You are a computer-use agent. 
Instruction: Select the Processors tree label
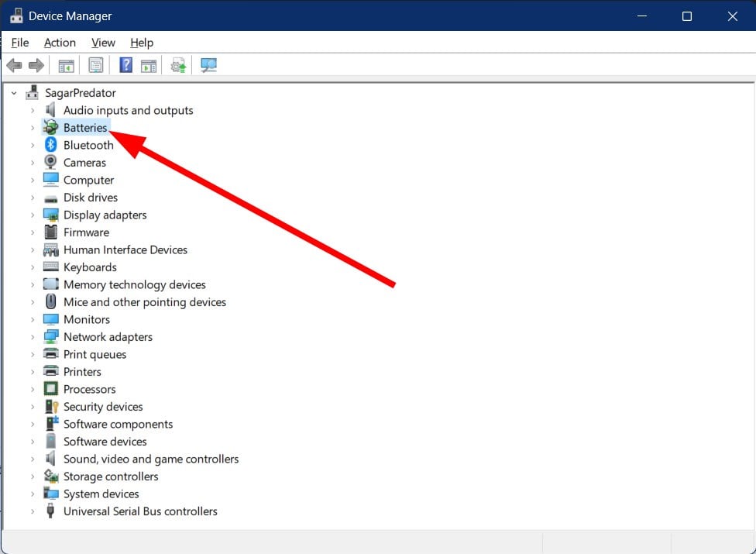click(90, 389)
